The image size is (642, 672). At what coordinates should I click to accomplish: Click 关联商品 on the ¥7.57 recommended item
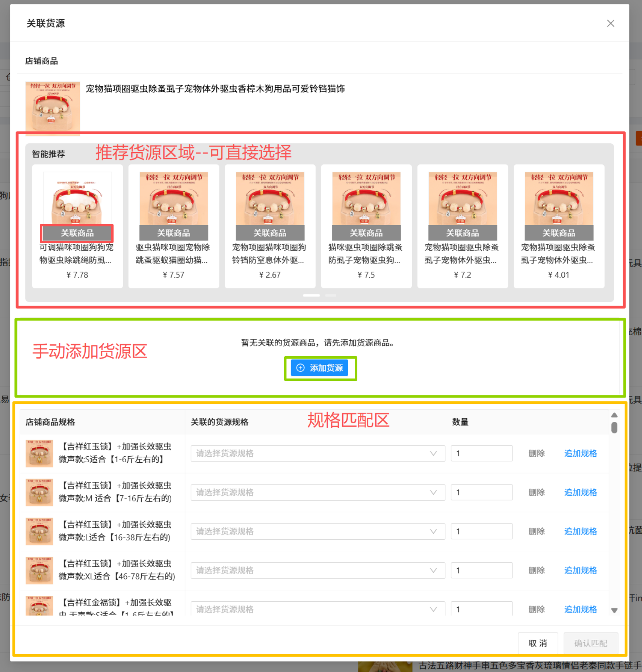(174, 233)
